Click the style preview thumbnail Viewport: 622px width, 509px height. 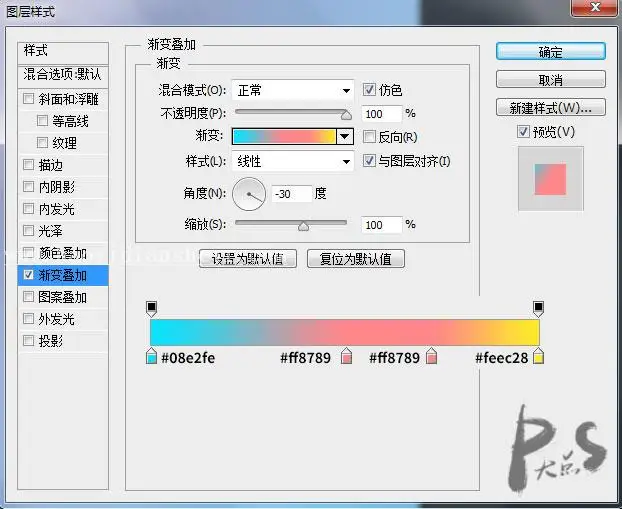(551, 179)
